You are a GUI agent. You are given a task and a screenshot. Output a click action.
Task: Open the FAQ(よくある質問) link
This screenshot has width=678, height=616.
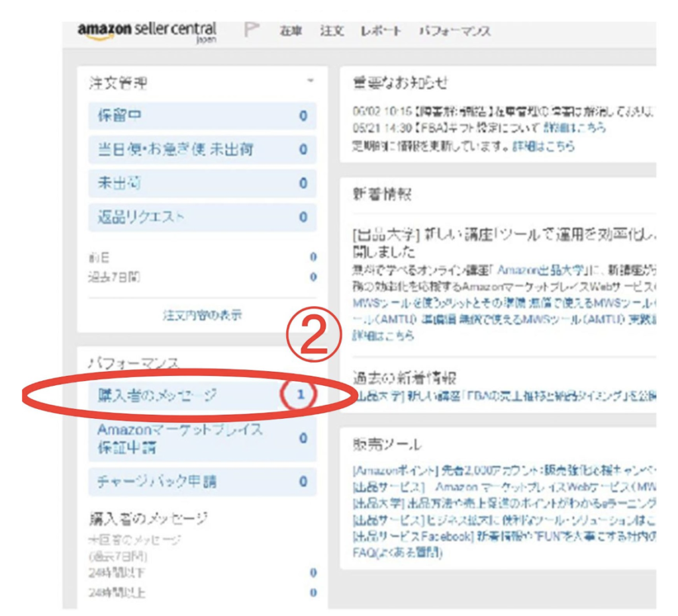tap(398, 552)
